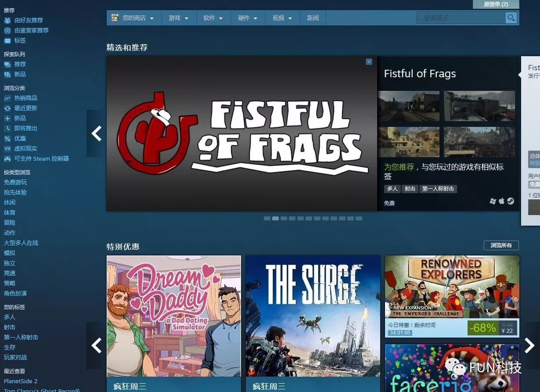
Task: Click the 热销商品 top sellers chart icon
Action: (7, 98)
